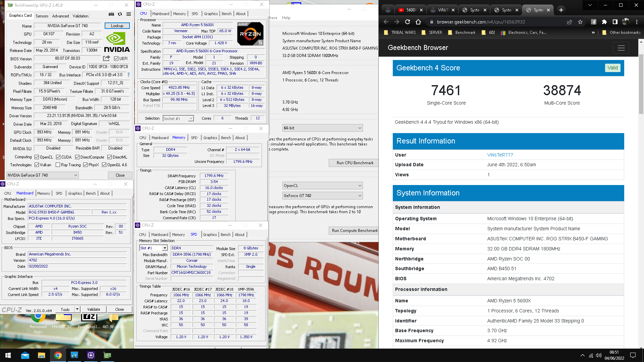Toggle the CUDA checkbox
This screenshot has width=644, height=362.
coord(58,157)
